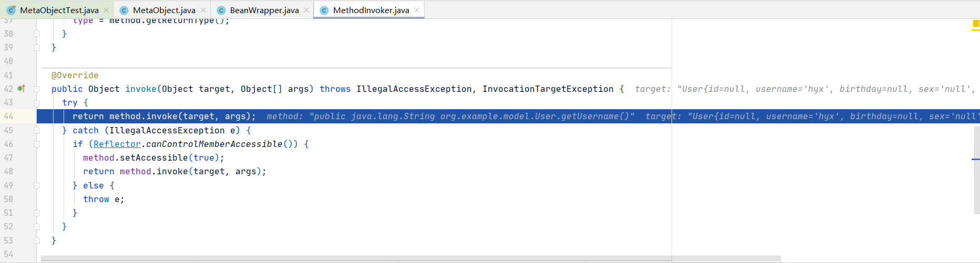Collapse the invoke method at line 42
980x263 pixels.
pos(37,89)
